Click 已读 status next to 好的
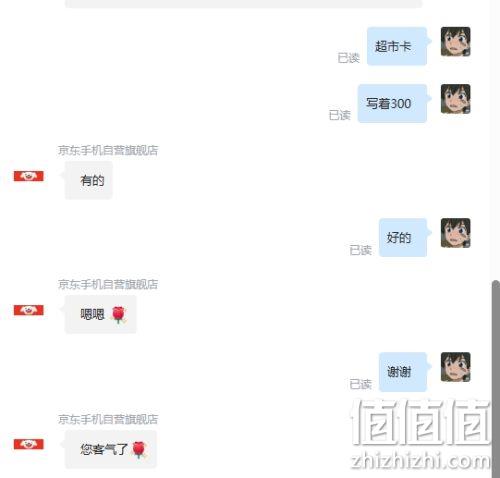 pos(361,250)
